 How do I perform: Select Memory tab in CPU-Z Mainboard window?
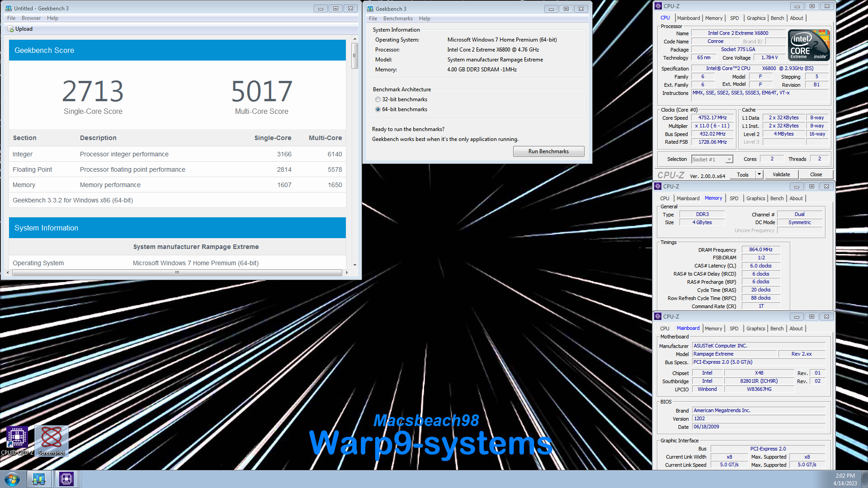[x=713, y=328]
